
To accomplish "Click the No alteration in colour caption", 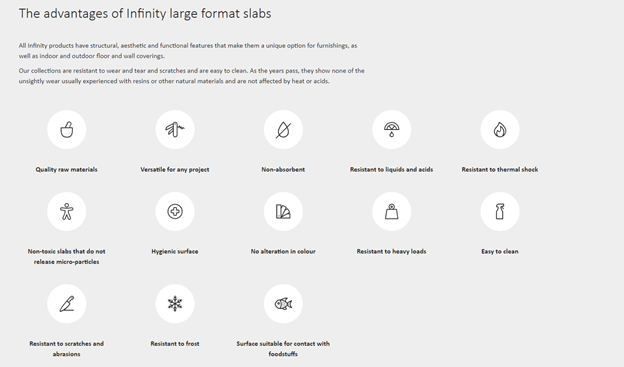I will [x=283, y=252].
